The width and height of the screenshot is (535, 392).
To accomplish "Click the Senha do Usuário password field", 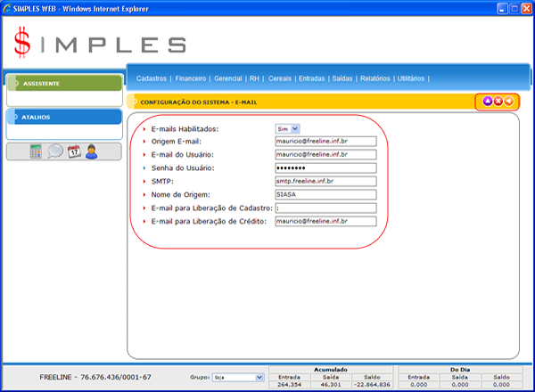I will tap(325, 168).
